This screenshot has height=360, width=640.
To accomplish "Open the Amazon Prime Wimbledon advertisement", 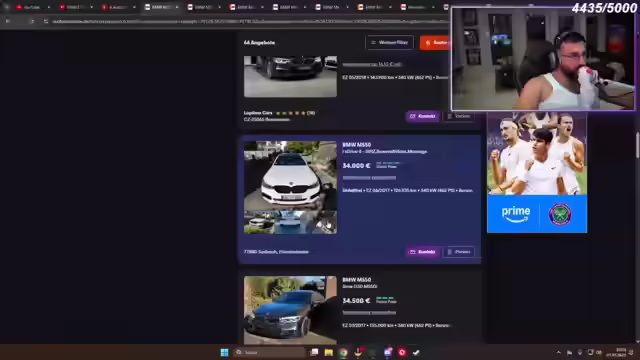I will 537,172.
